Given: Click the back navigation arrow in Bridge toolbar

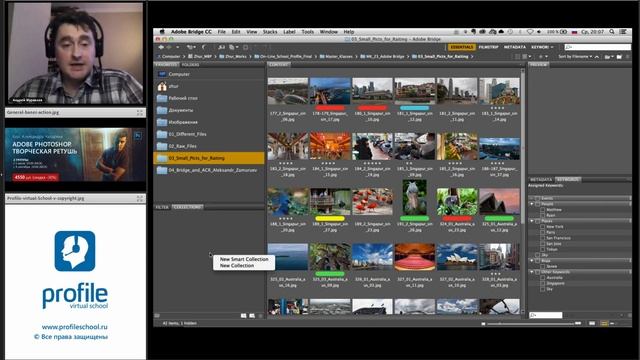Looking at the screenshot, I should [x=161, y=47].
